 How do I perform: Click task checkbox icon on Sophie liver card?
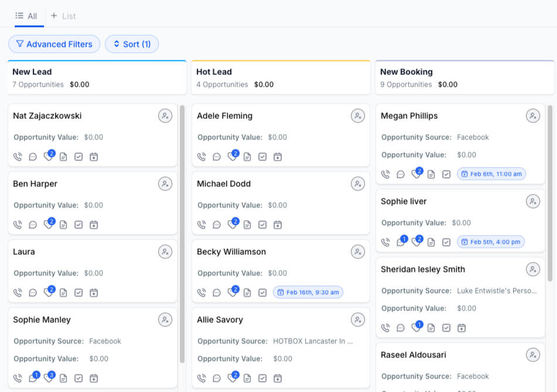[446, 242]
